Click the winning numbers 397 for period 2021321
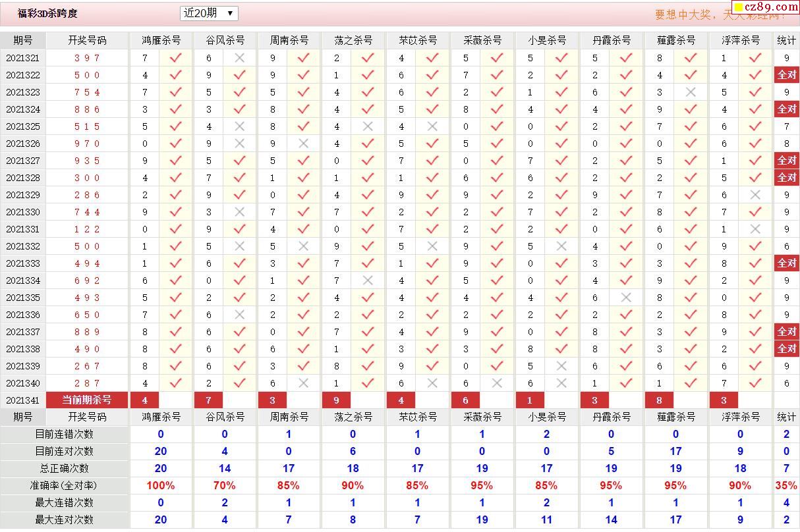800x532 pixels. tap(87, 58)
